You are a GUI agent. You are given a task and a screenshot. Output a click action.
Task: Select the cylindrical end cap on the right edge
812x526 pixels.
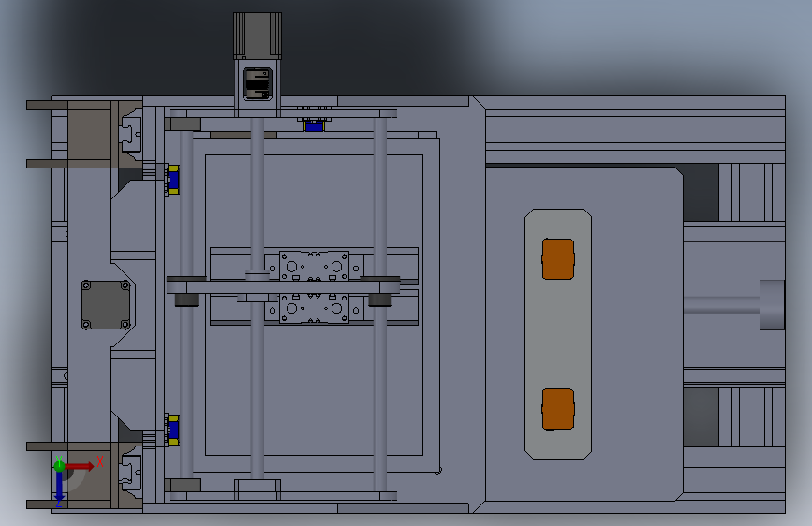coord(772,305)
